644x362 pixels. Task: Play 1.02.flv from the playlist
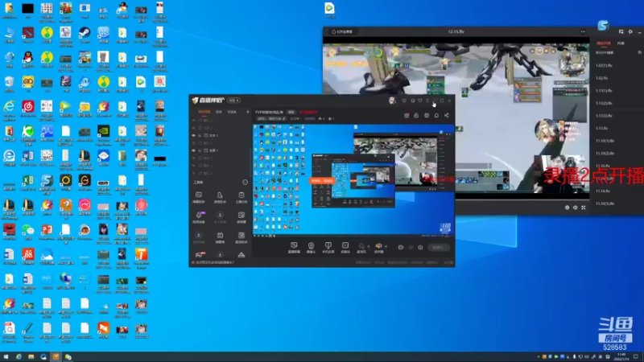pyautogui.click(x=601, y=78)
